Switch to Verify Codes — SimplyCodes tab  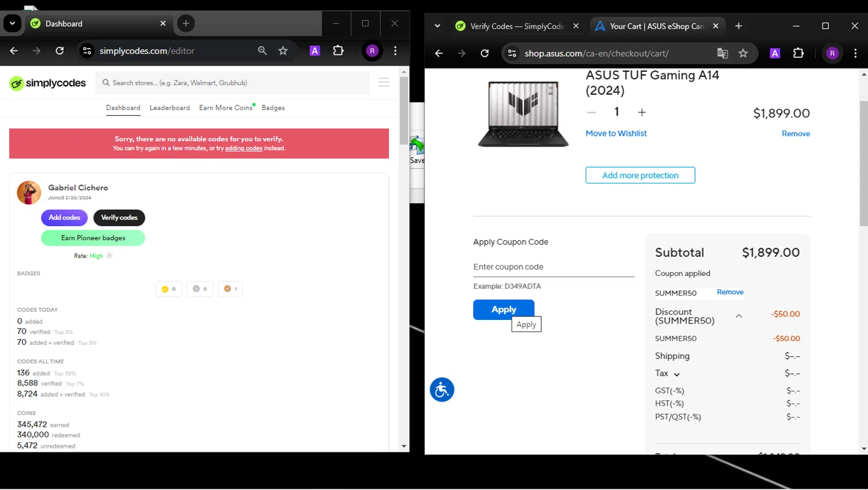pyautogui.click(x=510, y=26)
